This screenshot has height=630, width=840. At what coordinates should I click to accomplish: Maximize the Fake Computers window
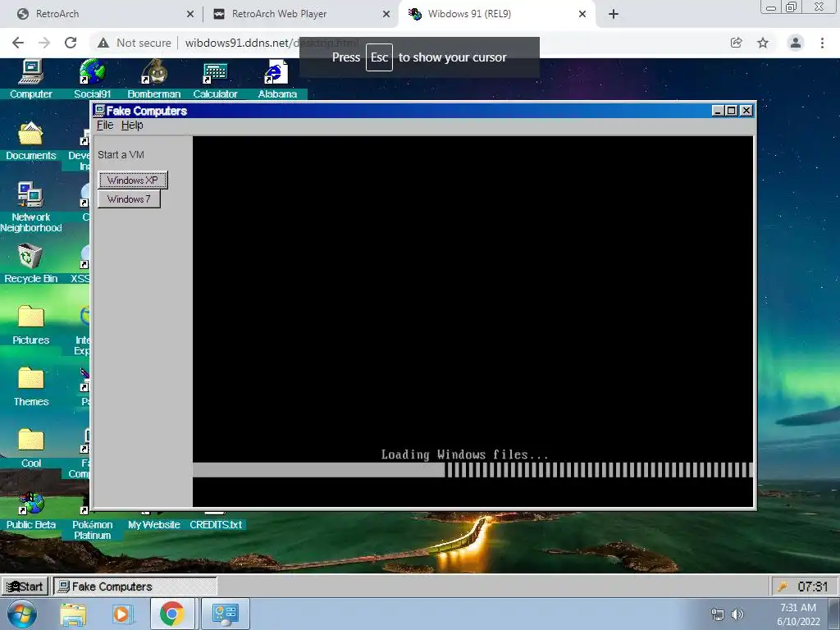(x=731, y=111)
